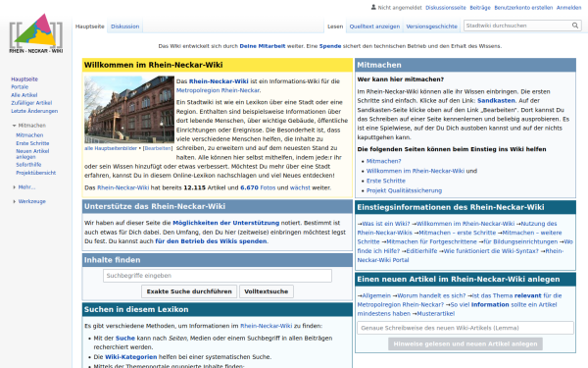Image resolution: width=588 pixels, height=368 pixels.
Task: Open Hauptseite in the sidebar
Action: click(24, 79)
